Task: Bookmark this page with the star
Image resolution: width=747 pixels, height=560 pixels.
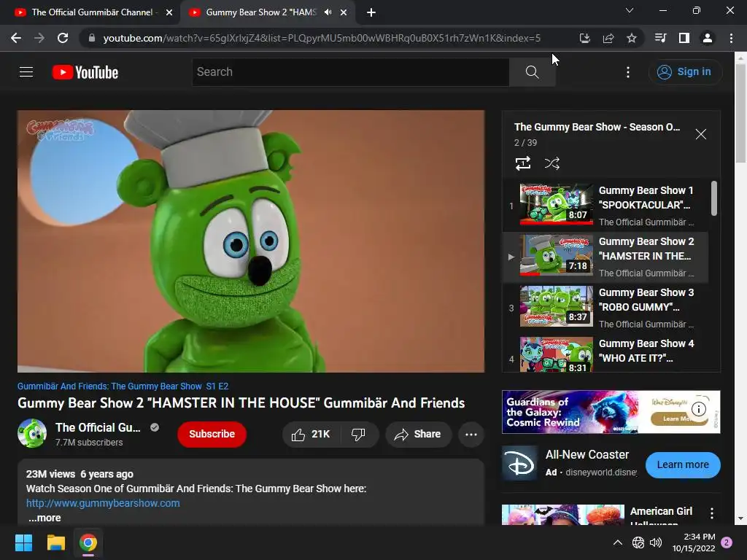Action: pyautogui.click(x=631, y=38)
